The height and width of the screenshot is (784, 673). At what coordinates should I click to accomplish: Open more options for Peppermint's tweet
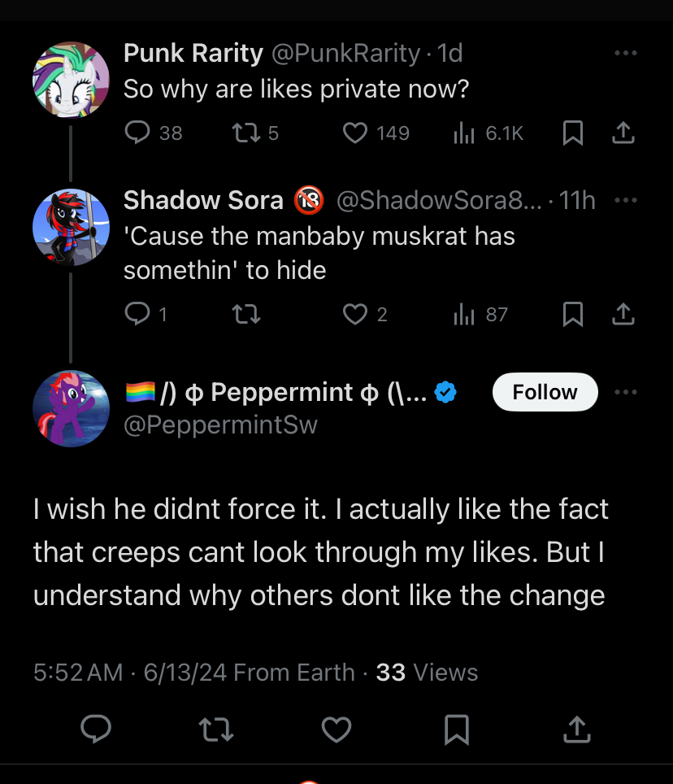point(625,392)
